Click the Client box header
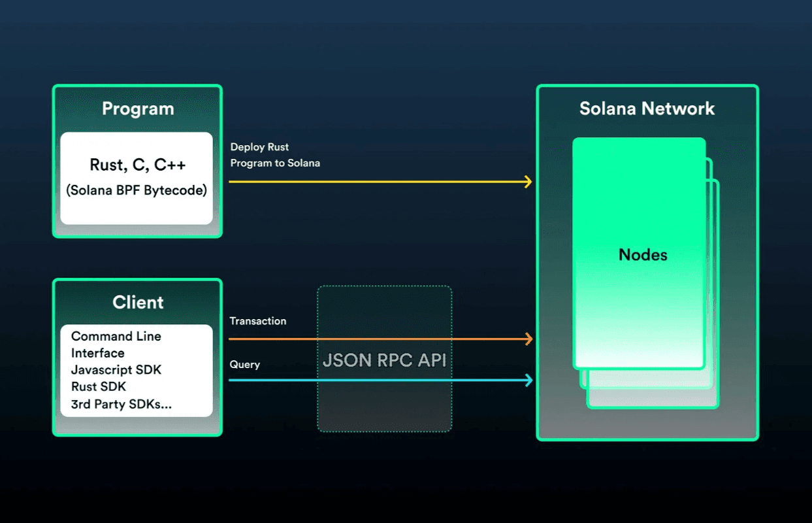 coord(137,302)
